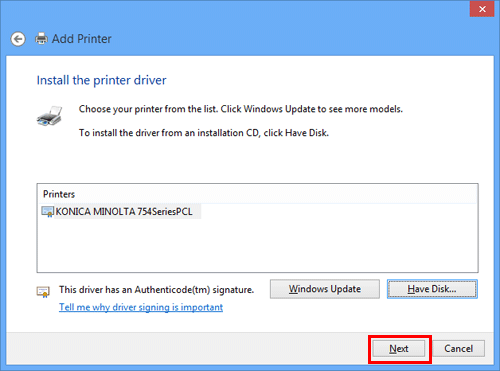Click 'This driver has an Authenticode(tm) signature' text

pos(156,290)
